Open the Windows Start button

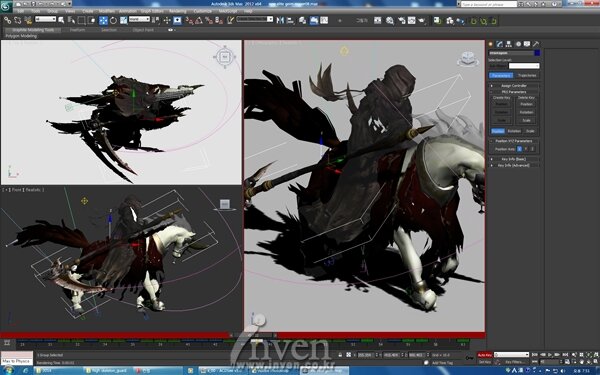(x=8, y=370)
